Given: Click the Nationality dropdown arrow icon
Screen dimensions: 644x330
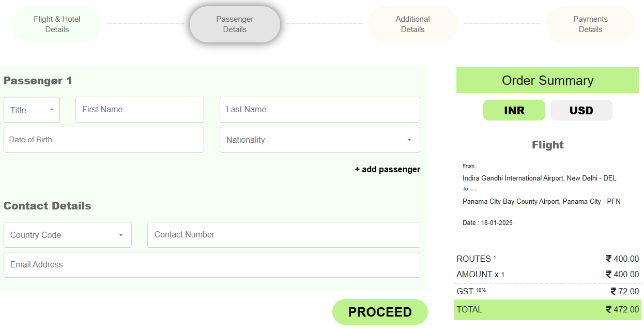Looking at the screenshot, I should click(x=409, y=140).
